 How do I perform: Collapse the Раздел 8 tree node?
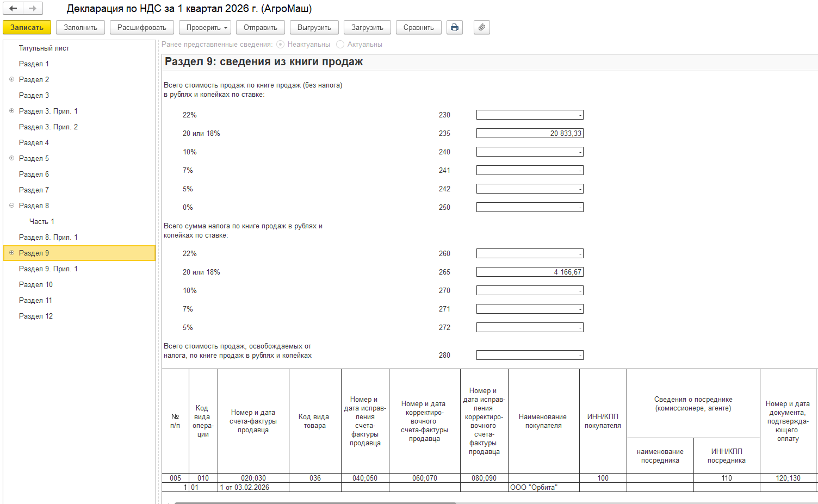[11, 206]
